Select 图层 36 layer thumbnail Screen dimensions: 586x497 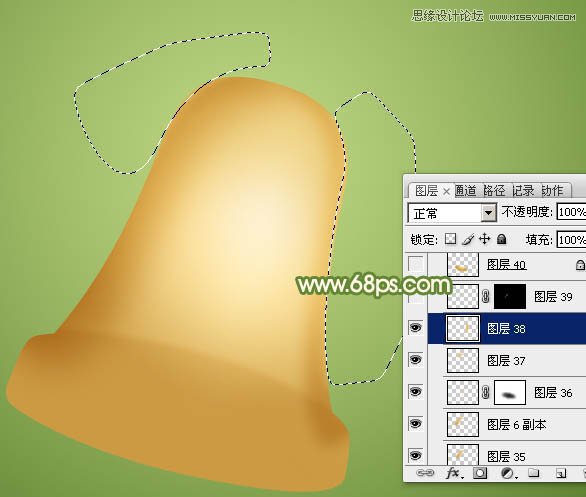click(463, 392)
